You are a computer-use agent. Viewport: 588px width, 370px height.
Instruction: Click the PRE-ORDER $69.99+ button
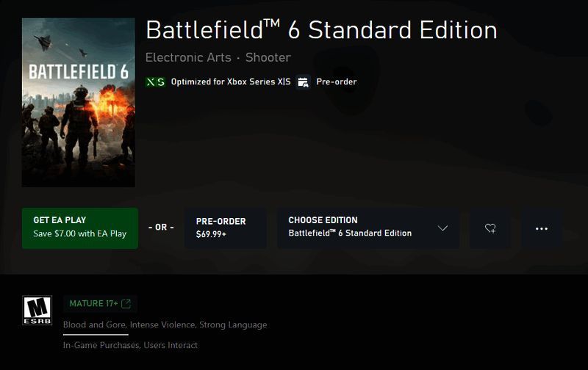pos(225,228)
